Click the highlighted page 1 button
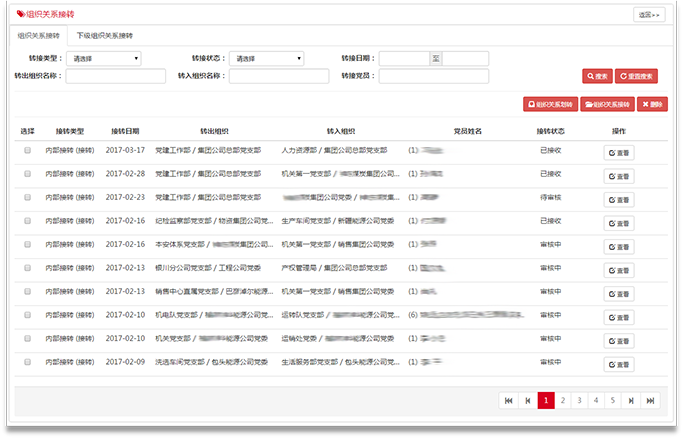Image resolution: width=683 pixels, height=439 pixels. click(x=546, y=401)
